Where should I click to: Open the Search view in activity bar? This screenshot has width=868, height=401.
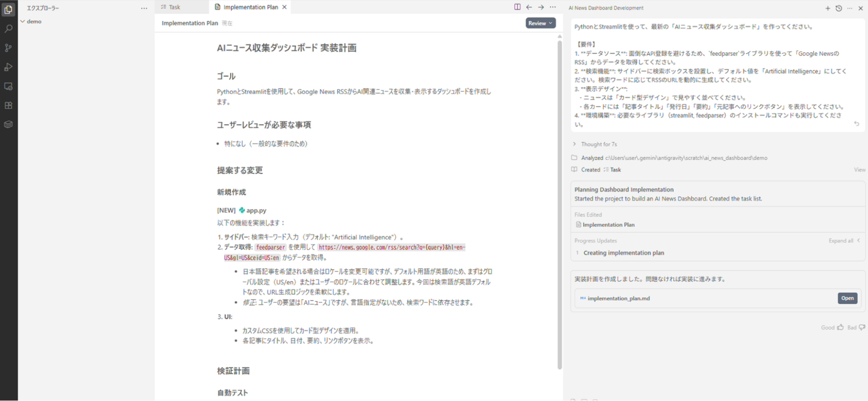[8, 29]
